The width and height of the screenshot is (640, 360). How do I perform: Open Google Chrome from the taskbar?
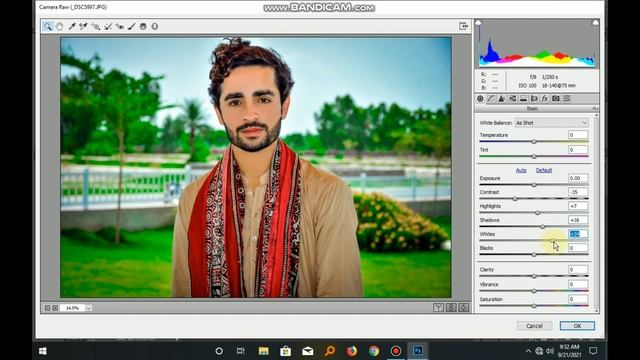pos(374,351)
